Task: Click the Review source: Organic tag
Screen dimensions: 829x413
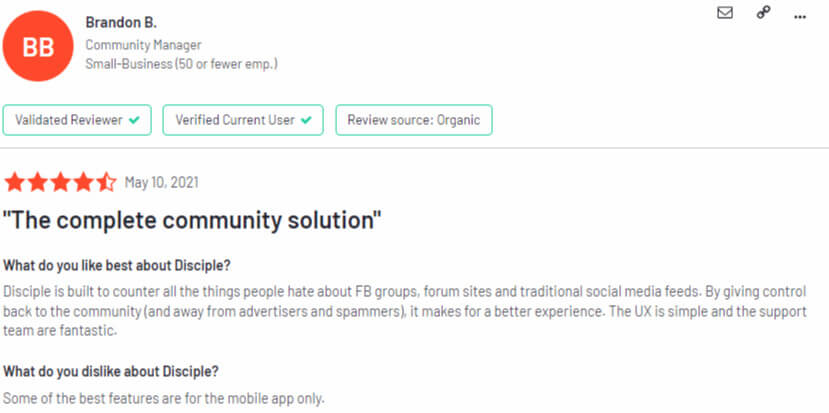Action: pyautogui.click(x=413, y=120)
